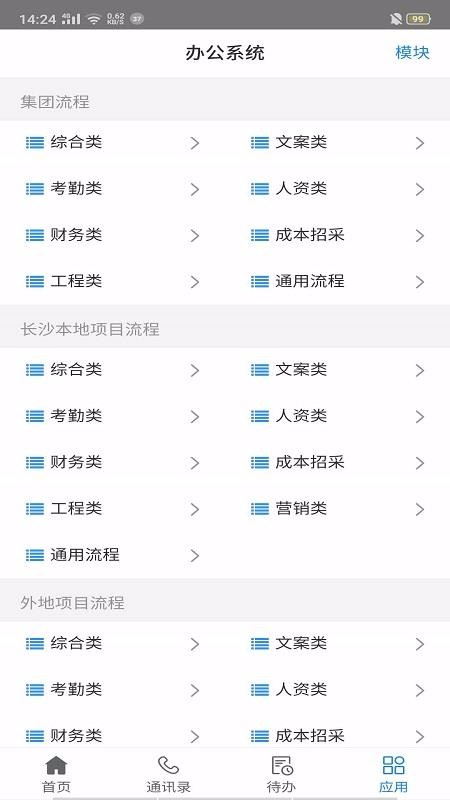Tap list icon beside 营销类
This screenshot has width=450, height=800.
[x=260, y=509]
